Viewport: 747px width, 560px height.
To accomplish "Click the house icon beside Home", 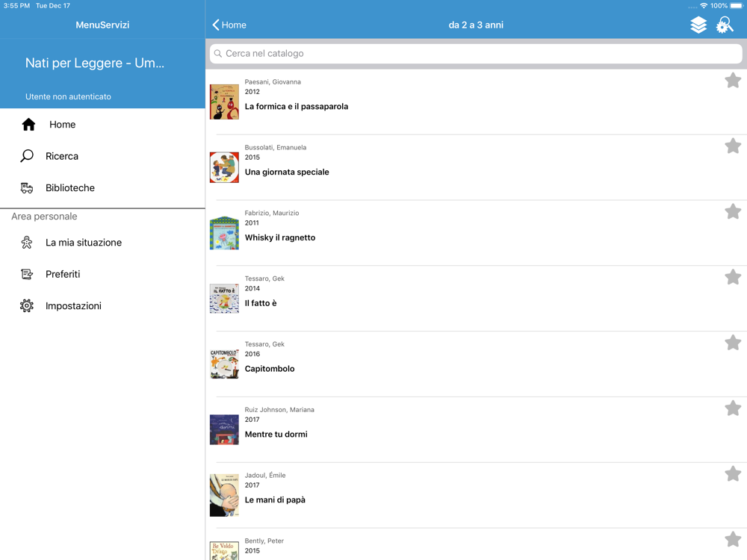I will tap(28, 124).
